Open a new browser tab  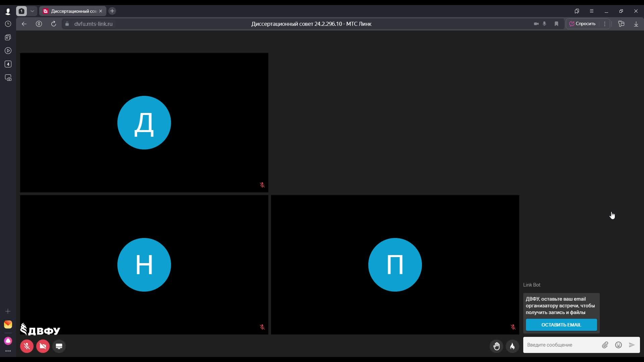112,11
